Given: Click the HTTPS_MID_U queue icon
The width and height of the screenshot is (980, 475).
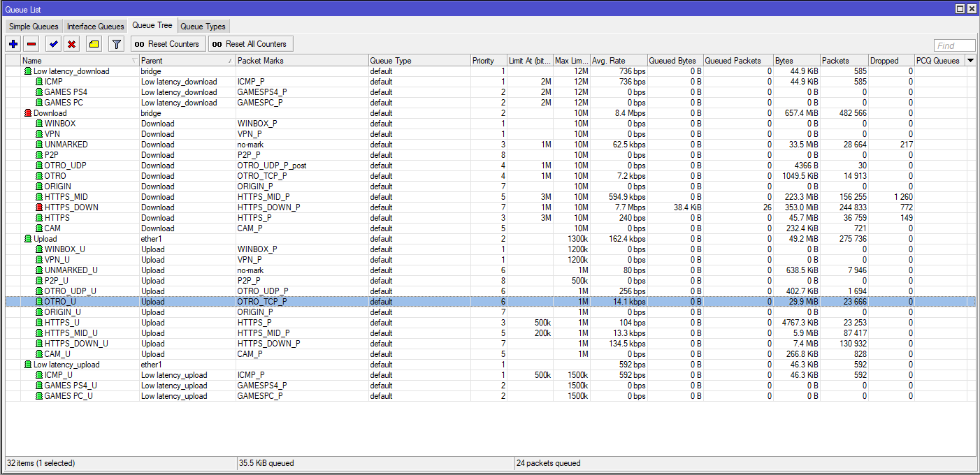Looking at the screenshot, I should point(39,333).
